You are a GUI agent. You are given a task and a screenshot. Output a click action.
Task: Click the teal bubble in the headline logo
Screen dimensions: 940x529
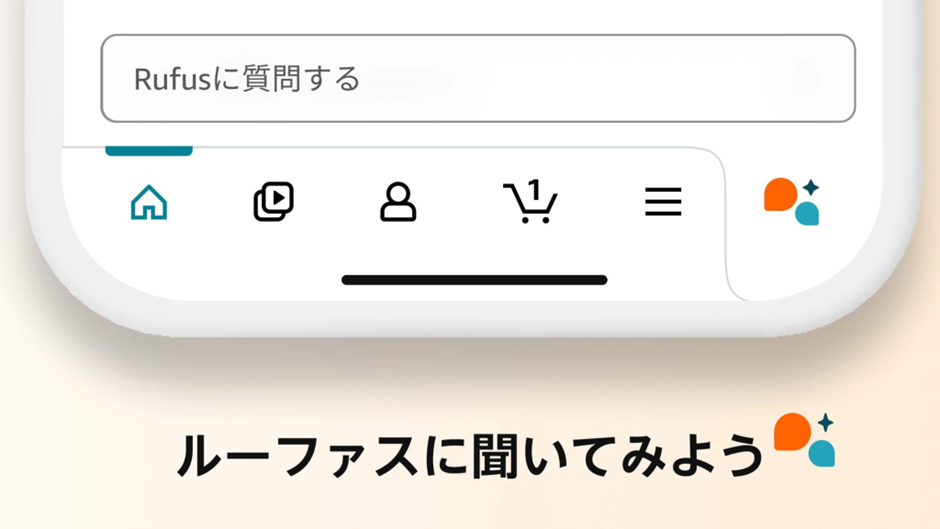point(822,453)
